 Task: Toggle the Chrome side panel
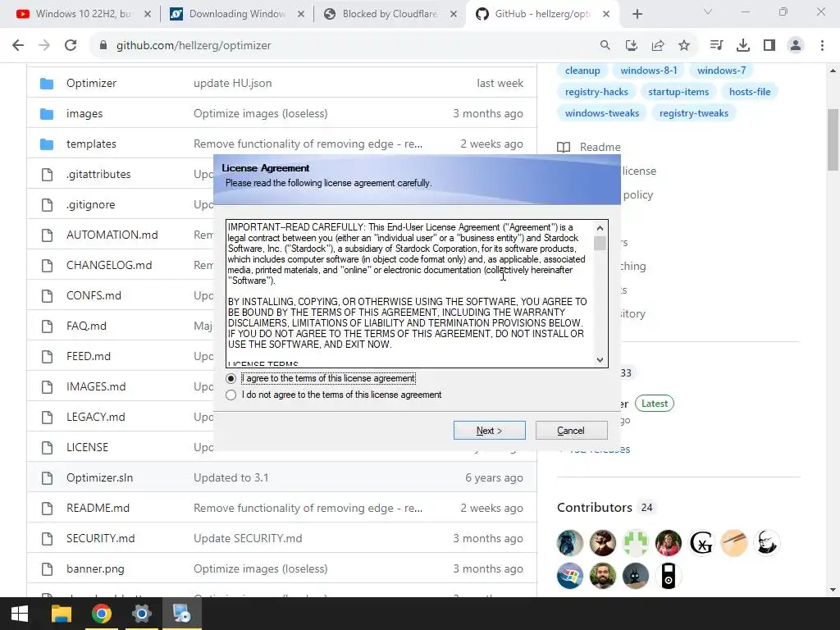769,46
